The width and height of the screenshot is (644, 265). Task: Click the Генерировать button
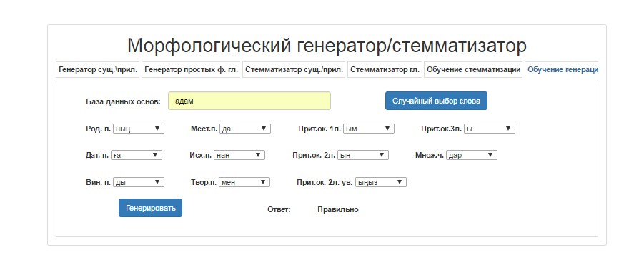(150, 208)
